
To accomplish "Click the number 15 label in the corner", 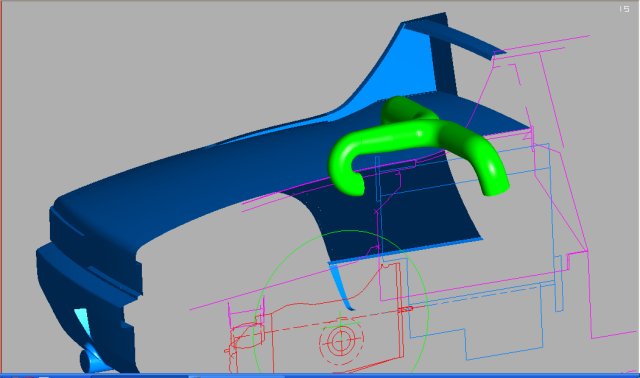I will [x=624, y=9].
